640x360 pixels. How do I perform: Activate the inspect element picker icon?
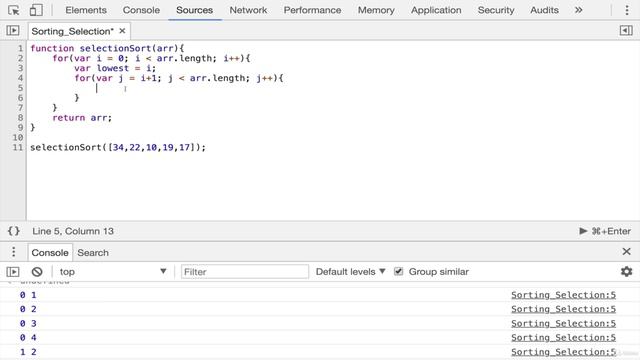pos(13,10)
